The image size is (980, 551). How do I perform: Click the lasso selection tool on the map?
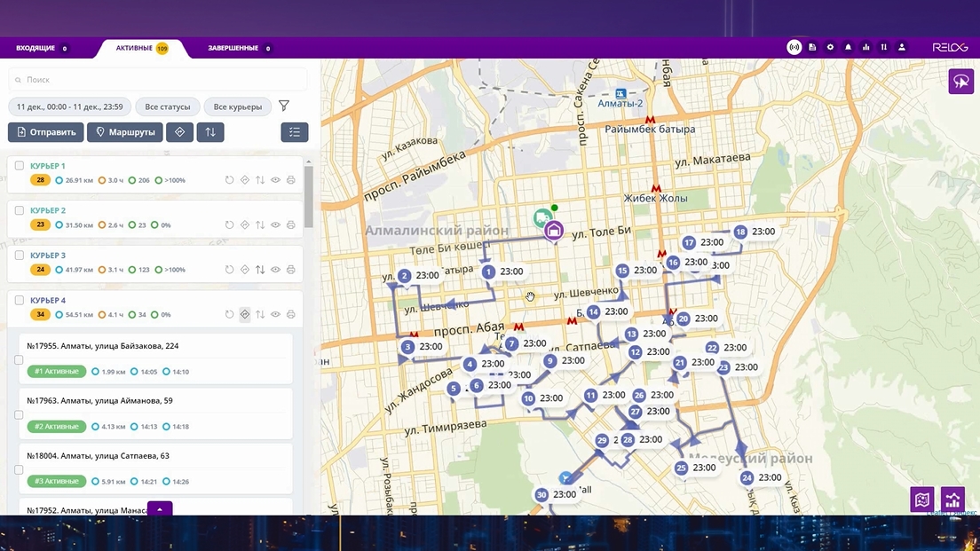[x=960, y=82]
